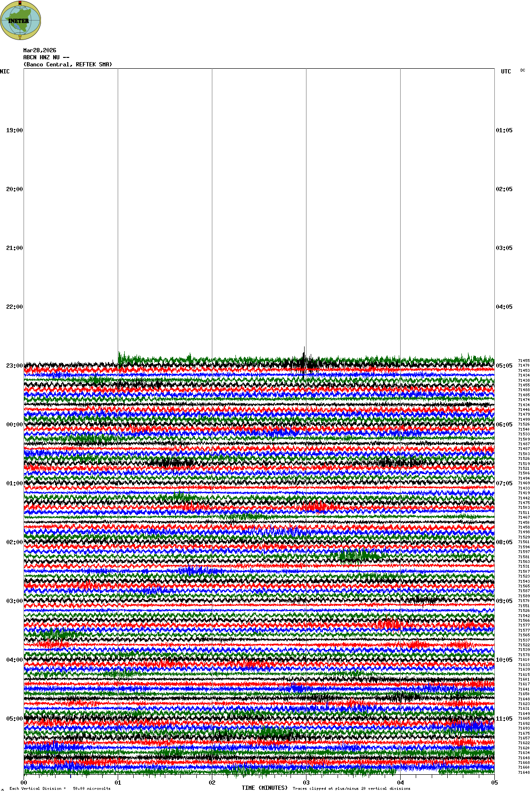Click the Each Vertical Division scale note
Screen dimensions: 532x795
coord(60,788)
